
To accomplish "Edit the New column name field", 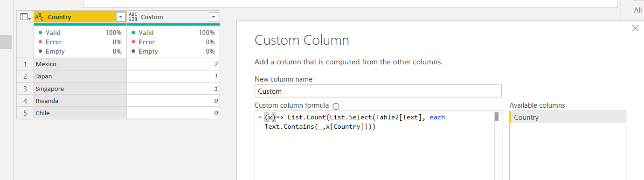I will click(378, 91).
